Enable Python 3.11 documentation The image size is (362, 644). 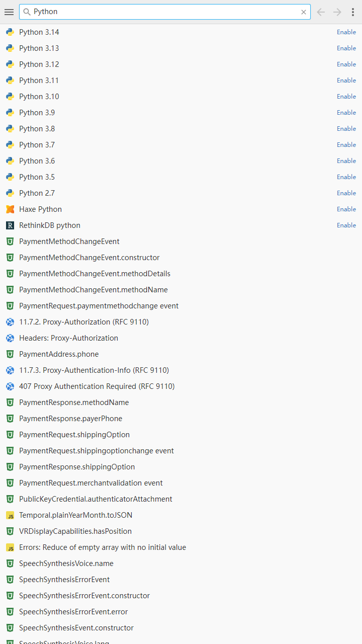pyautogui.click(x=346, y=80)
